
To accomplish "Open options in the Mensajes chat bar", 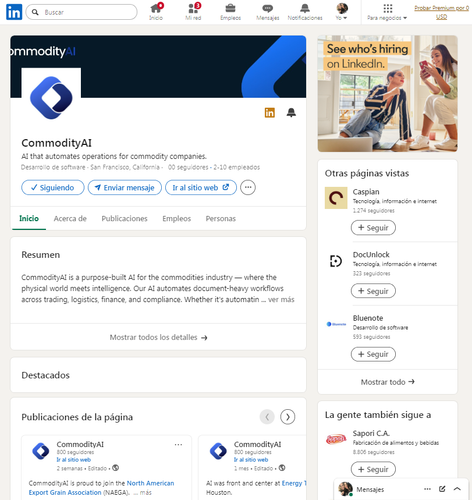I will coord(427,489).
